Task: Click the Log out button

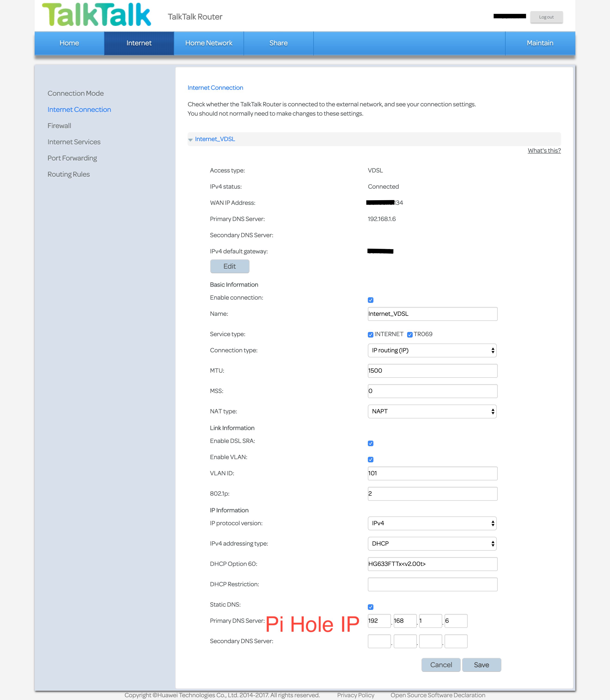Action: click(546, 17)
